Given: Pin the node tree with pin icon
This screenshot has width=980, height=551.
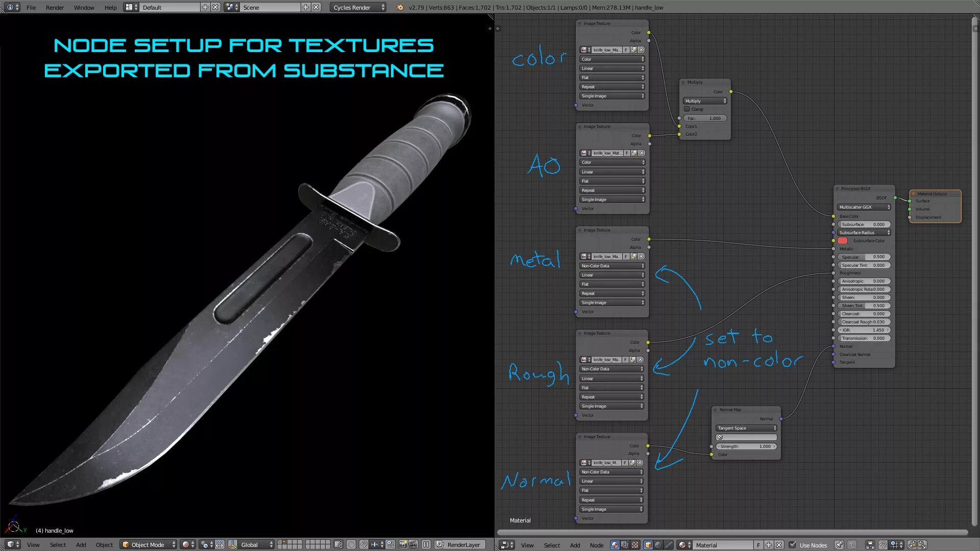Looking at the screenshot, I should tap(839, 545).
